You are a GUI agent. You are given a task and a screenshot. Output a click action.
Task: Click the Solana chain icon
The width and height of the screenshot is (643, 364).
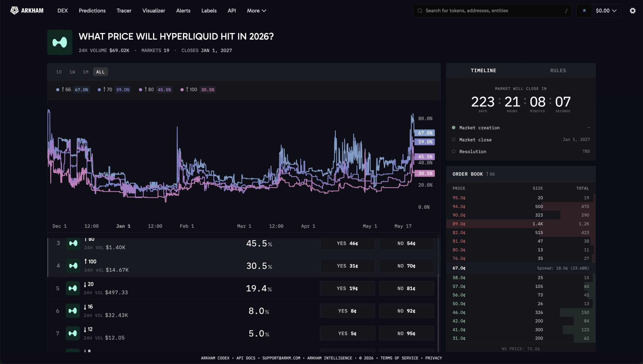[584, 11]
